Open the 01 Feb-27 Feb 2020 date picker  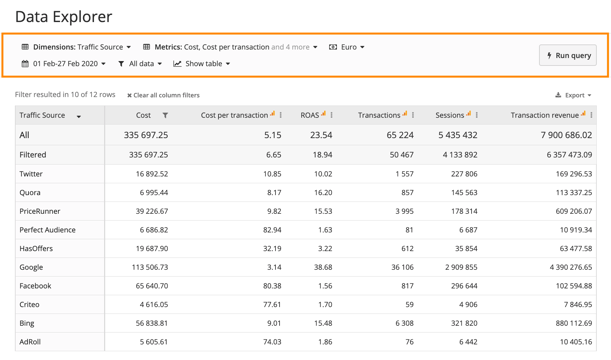64,64
